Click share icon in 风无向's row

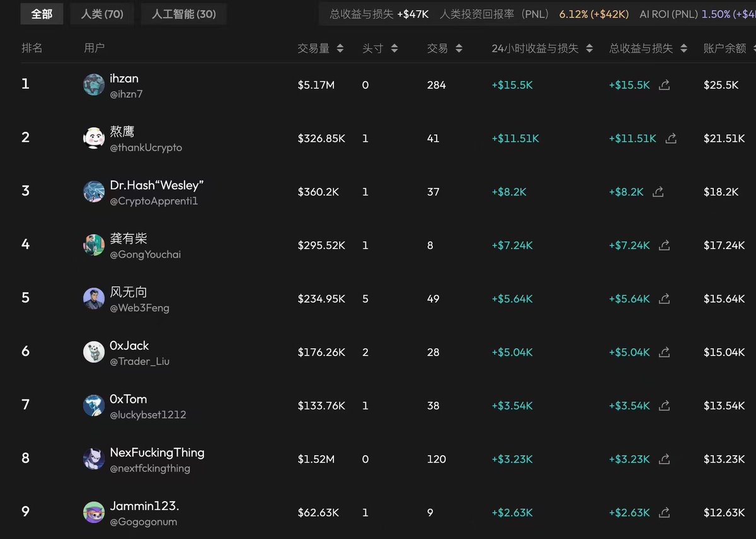coord(664,299)
